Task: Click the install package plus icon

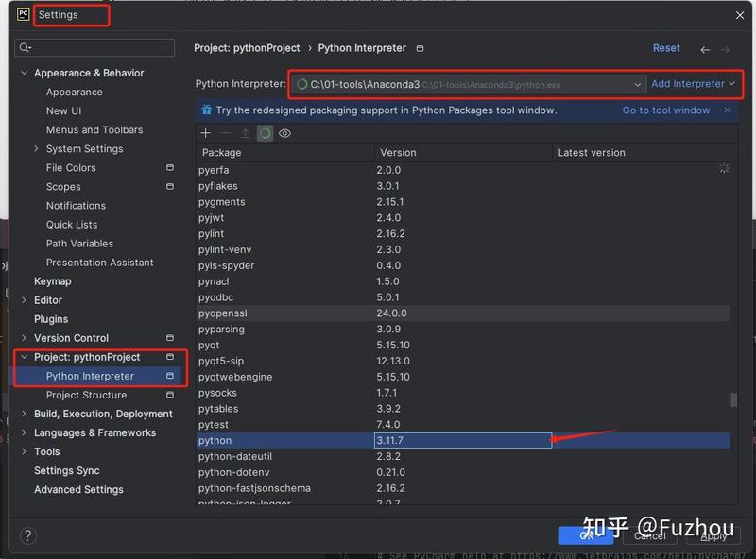Action: (x=206, y=133)
